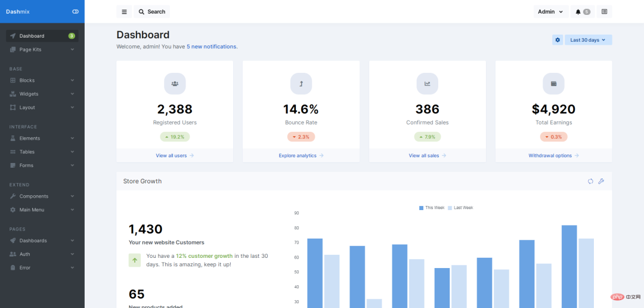
Task: Toggle the sidebar dark mode switch
Action: [x=75, y=11]
